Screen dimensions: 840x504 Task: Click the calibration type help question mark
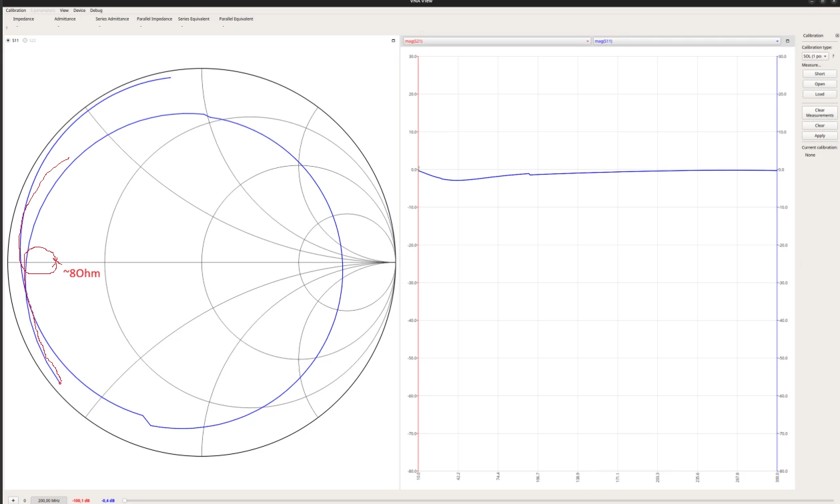point(833,56)
